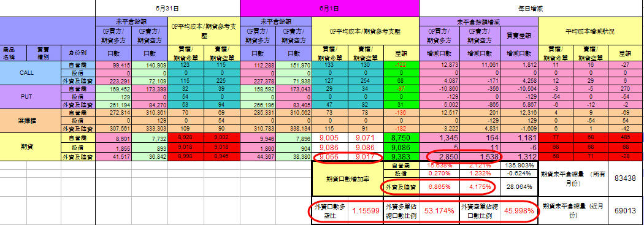Select the circled 9,066 futures cost cell
This screenshot has height=225, width=644.
click(x=330, y=156)
